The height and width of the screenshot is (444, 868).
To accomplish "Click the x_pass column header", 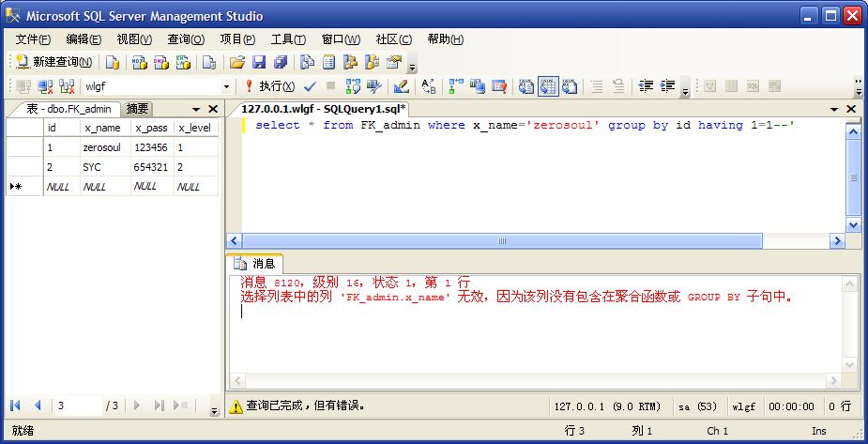I will [152, 128].
